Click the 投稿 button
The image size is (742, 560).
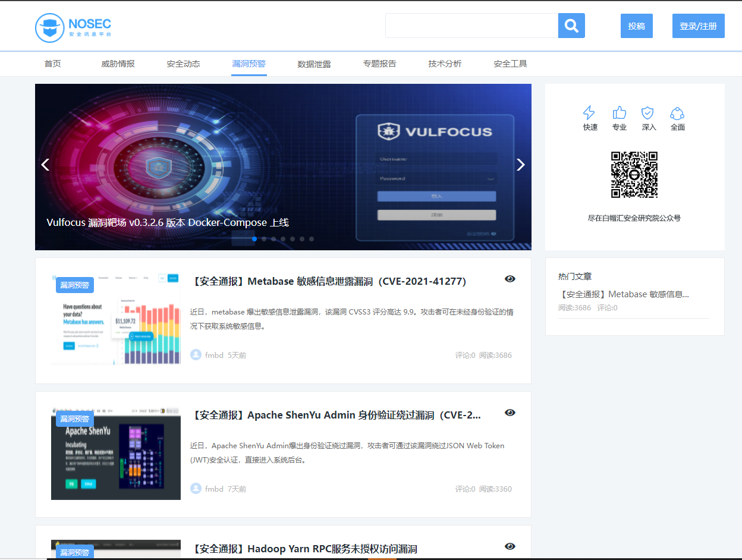[637, 26]
